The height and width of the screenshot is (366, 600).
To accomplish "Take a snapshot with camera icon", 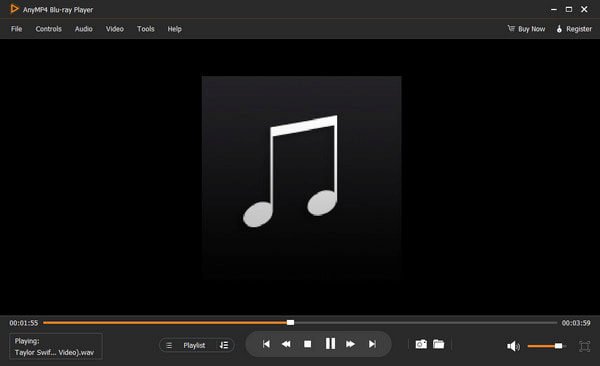I will click(421, 344).
